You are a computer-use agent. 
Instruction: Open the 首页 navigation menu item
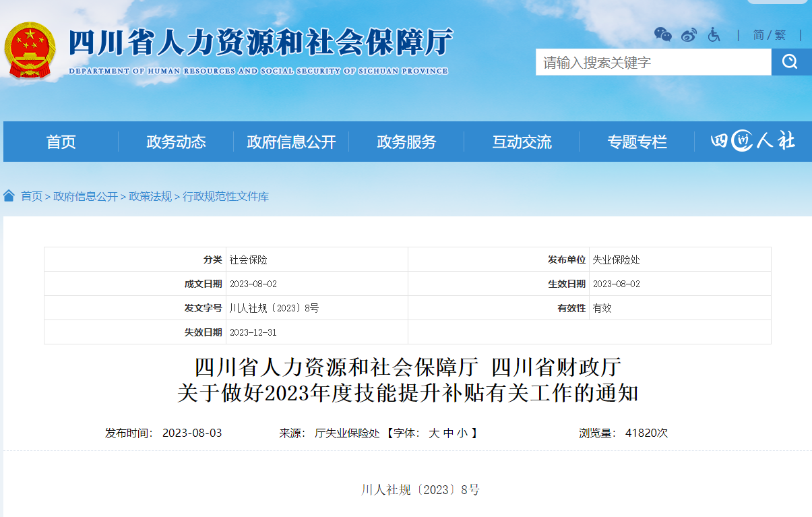click(61, 142)
